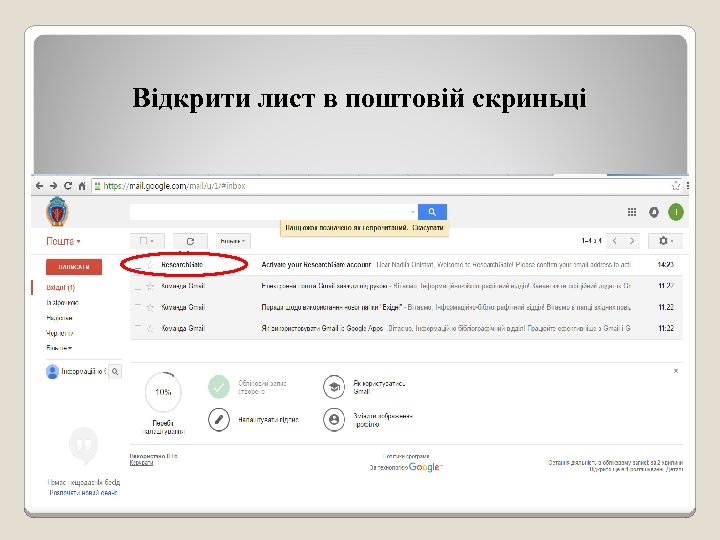The height and width of the screenshot is (540, 720).
Task: Open the Чернетки folder
Action: 60,333
